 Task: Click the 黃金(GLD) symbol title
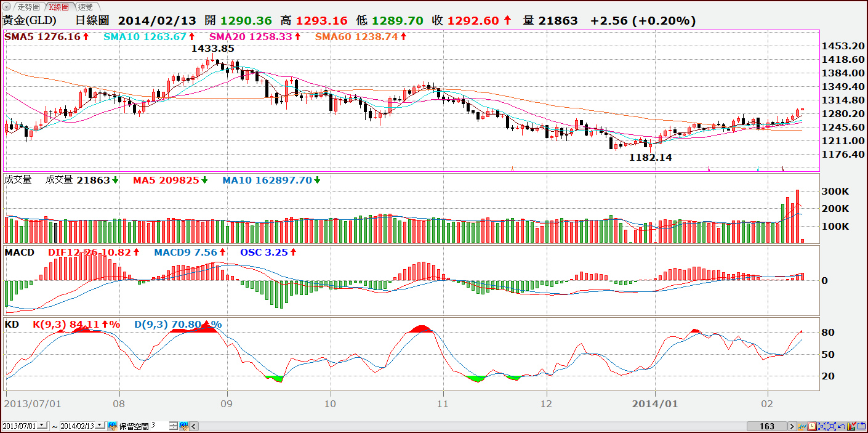pos(30,20)
